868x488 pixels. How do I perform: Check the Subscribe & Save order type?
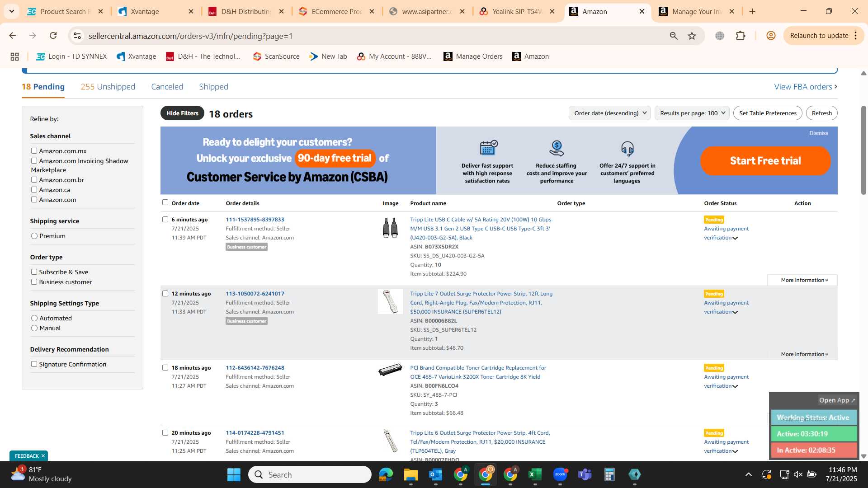(x=34, y=272)
